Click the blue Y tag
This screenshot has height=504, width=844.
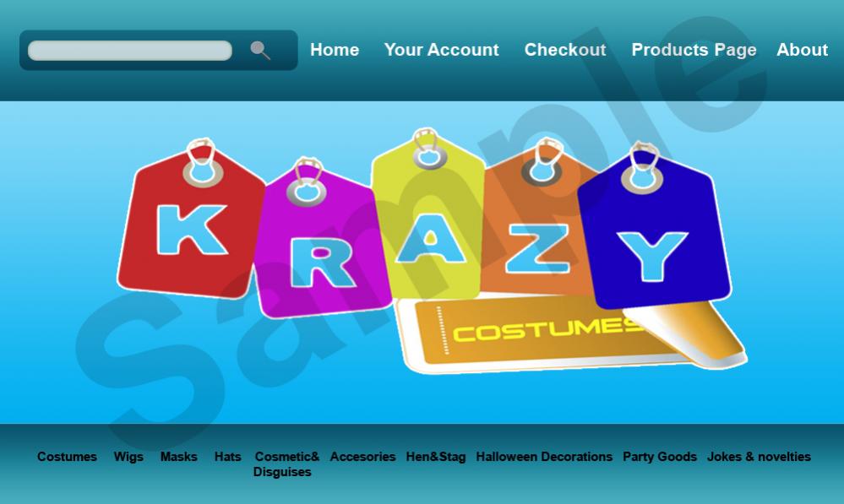(x=654, y=229)
